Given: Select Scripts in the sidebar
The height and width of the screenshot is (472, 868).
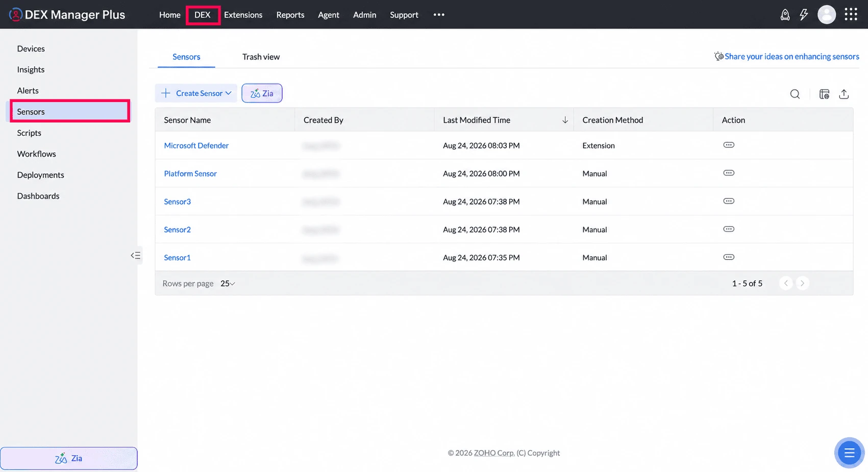Looking at the screenshot, I should tap(29, 133).
